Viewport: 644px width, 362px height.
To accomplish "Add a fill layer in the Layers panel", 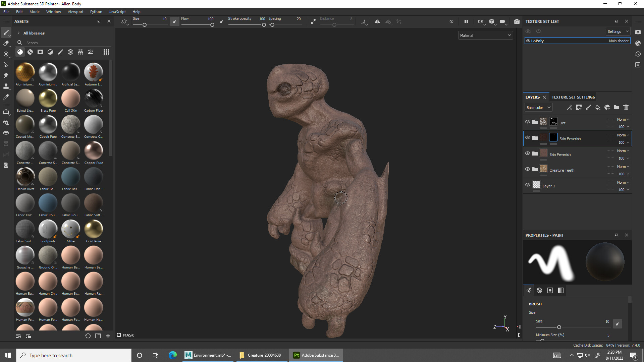I will (x=598, y=107).
